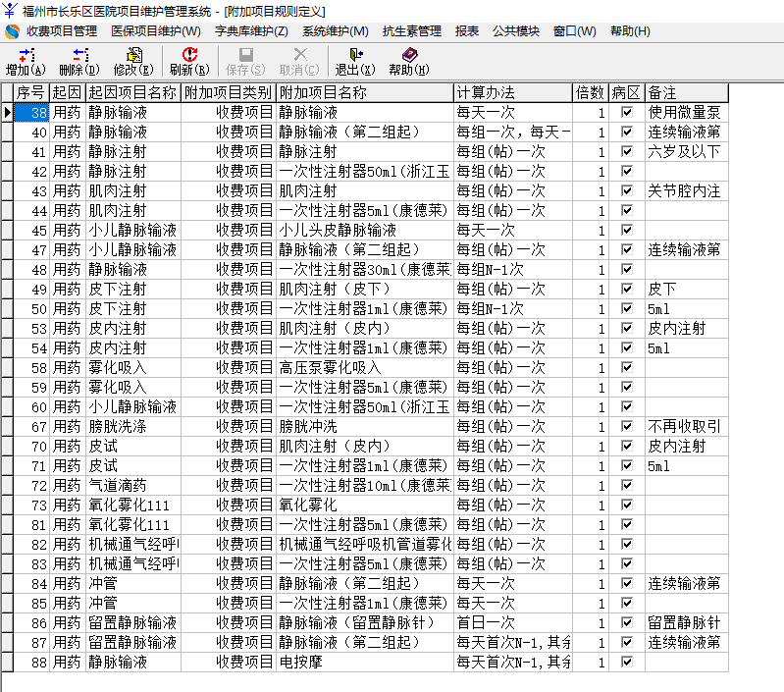Viewport: 784px width, 692px height.
Task: Open the 收费项目管理 menu
Action: (x=62, y=31)
